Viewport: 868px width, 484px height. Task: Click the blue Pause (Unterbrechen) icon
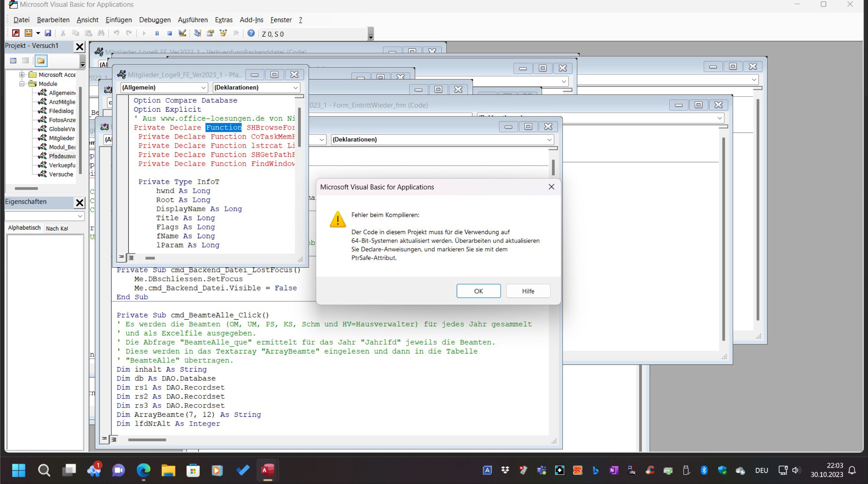[157, 33]
